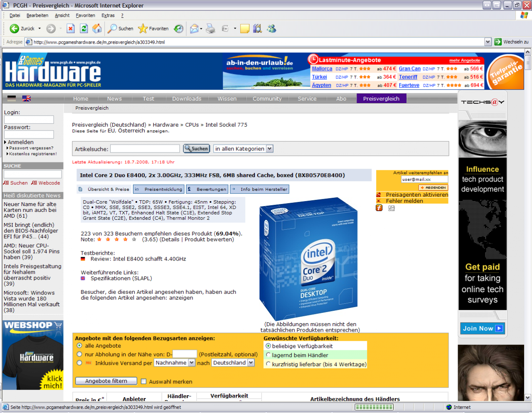Image resolution: width=532 pixels, height=413 pixels.
Task: Open the Deutschland country dropdown
Action: 233,363
